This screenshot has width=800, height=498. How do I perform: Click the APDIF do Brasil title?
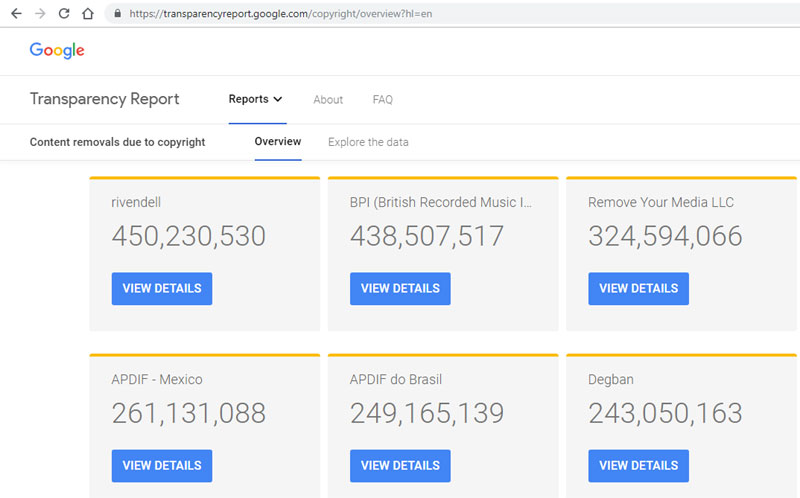coord(396,380)
